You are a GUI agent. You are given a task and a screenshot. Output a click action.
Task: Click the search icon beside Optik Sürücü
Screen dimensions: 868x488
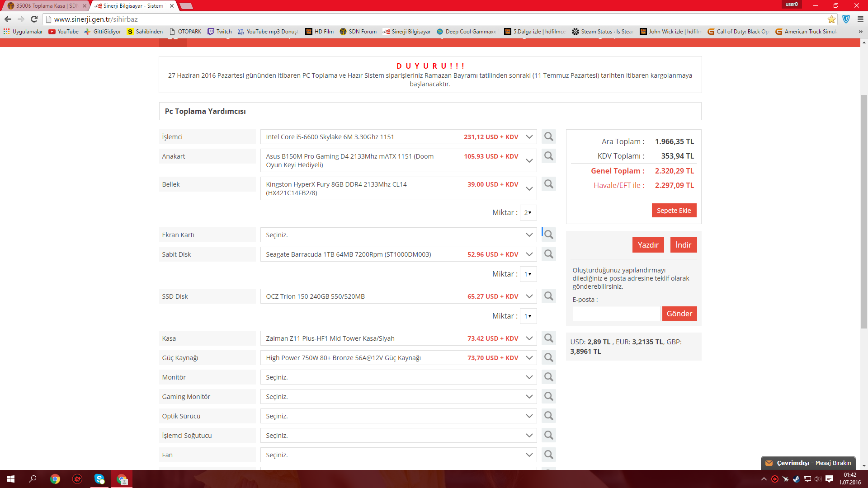548,416
